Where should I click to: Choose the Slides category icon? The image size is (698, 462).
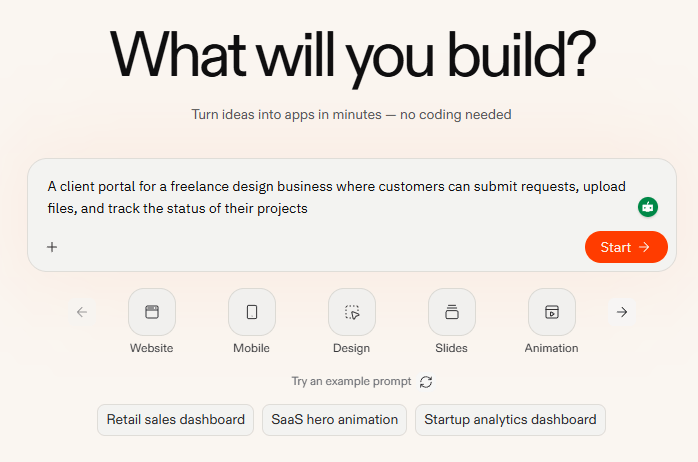coord(452,312)
